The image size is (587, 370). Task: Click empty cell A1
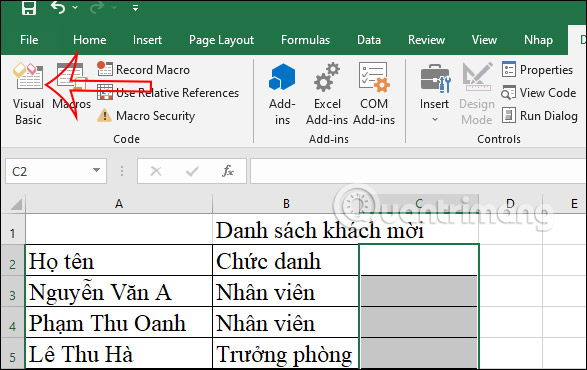(119, 229)
